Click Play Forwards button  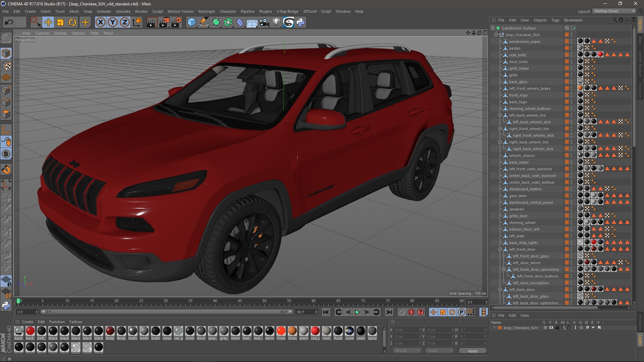pos(358,312)
